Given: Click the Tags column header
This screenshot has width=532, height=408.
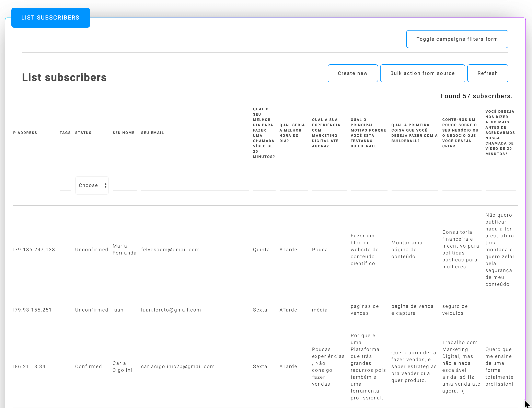Looking at the screenshot, I should tap(65, 133).
